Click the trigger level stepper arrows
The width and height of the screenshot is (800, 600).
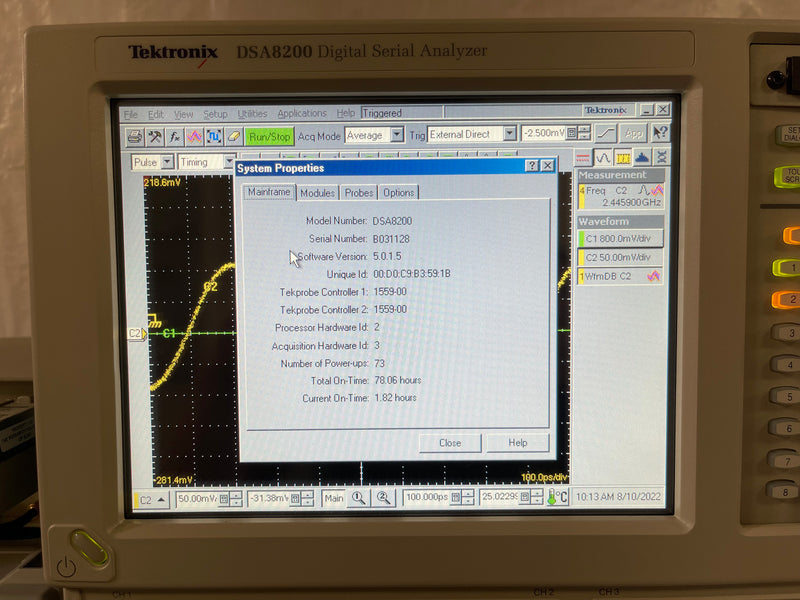pyautogui.click(x=585, y=133)
